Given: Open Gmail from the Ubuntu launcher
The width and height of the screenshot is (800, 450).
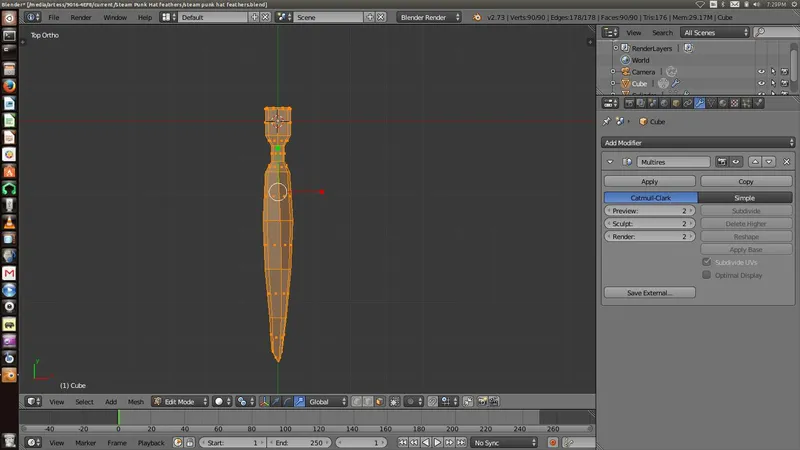Looking at the screenshot, I should click(9, 273).
